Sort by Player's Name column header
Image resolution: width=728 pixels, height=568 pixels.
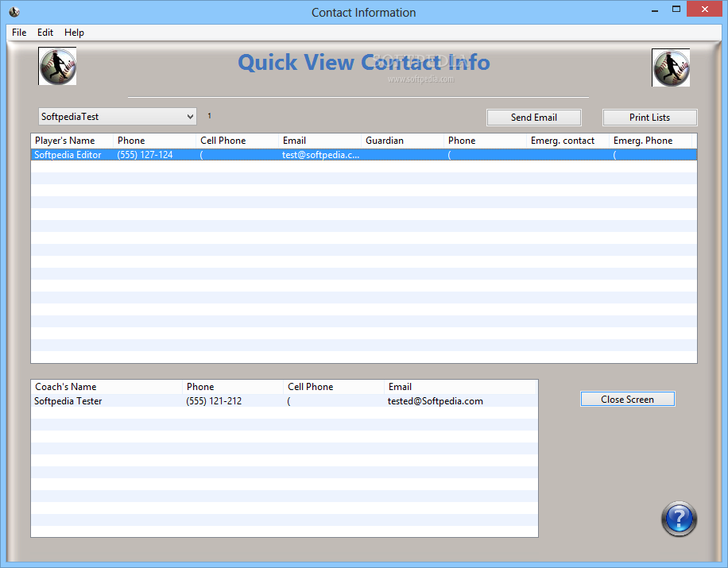tap(72, 141)
